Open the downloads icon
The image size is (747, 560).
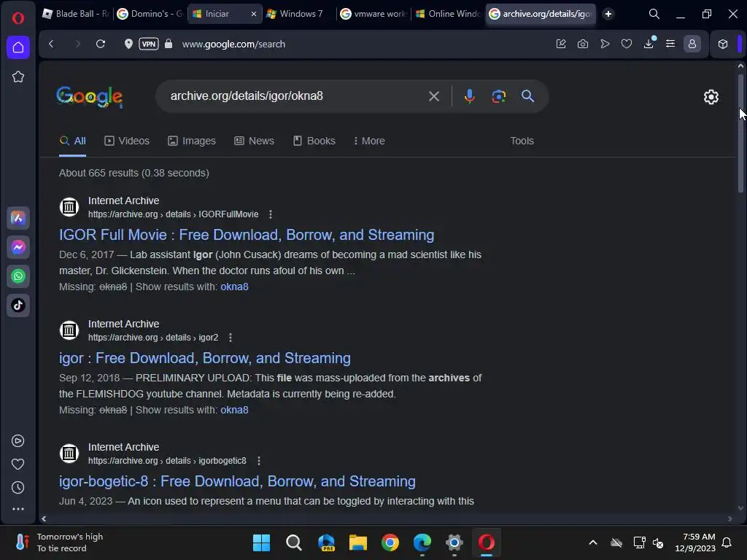click(x=649, y=44)
